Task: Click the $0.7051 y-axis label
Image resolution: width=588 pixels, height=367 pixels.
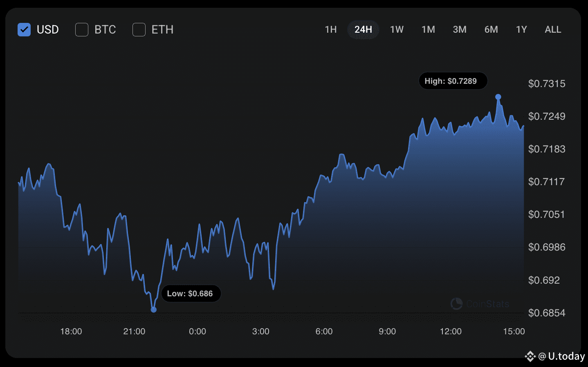Action: [x=546, y=215]
